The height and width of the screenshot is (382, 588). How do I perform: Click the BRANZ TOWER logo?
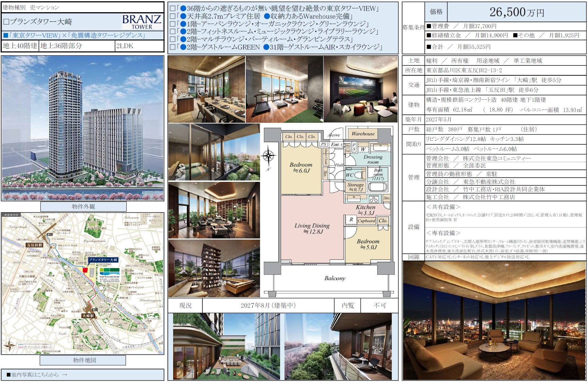tap(142, 22)
